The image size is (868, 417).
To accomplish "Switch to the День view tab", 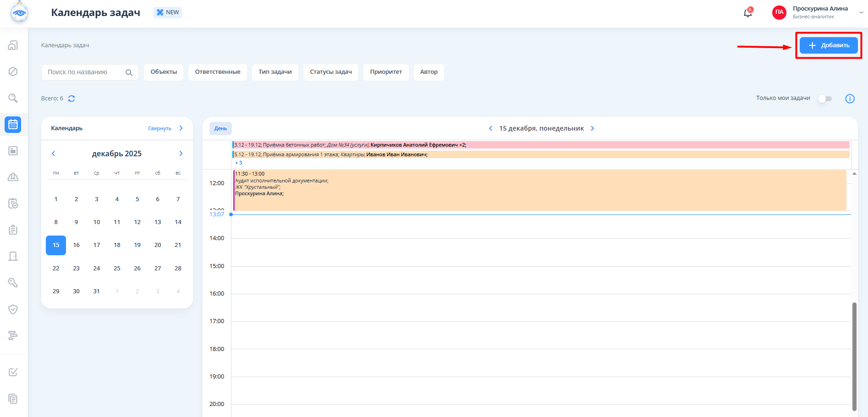I will [x=220, y=128].
